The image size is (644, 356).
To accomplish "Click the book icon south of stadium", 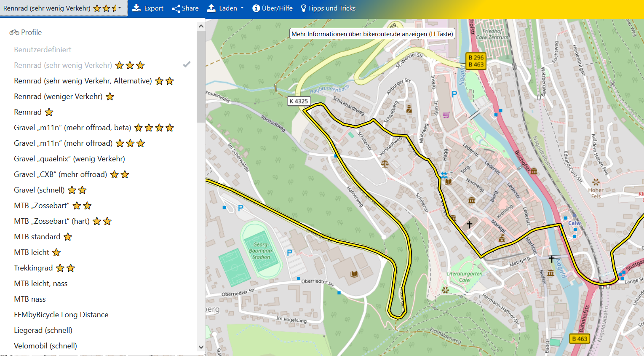I will pos(354,274).
